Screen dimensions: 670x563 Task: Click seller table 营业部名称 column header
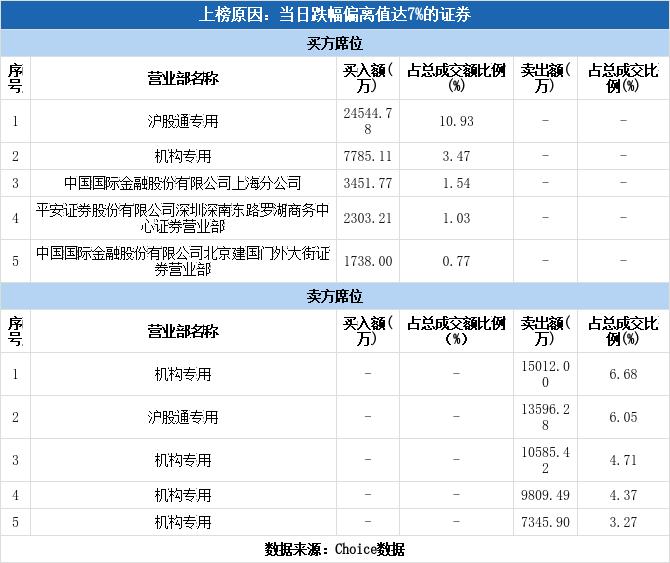[183, 331]
